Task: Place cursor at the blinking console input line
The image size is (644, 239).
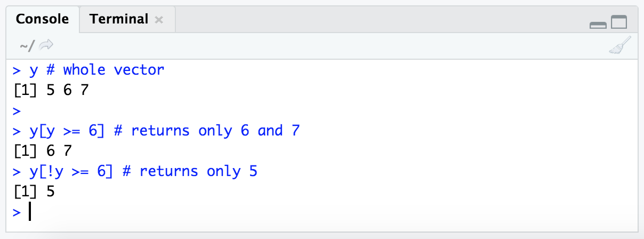Action: (x=331, y=212)
